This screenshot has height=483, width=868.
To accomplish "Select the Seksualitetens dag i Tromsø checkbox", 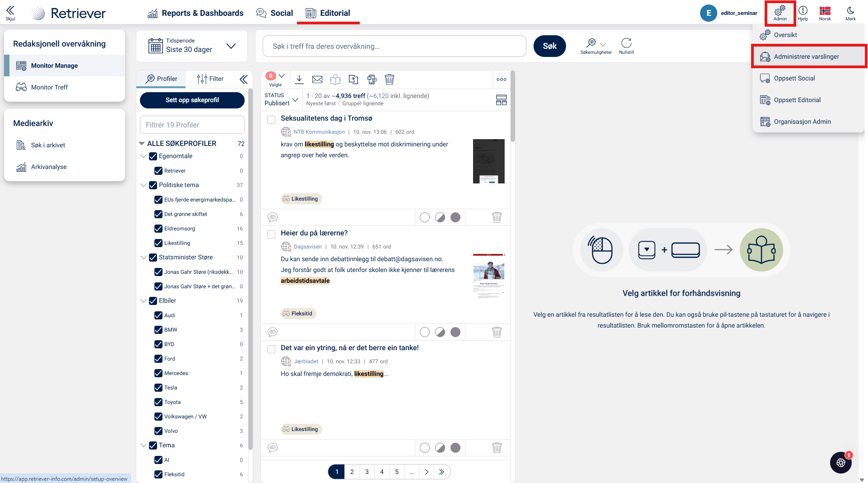I will pos(271,120).
